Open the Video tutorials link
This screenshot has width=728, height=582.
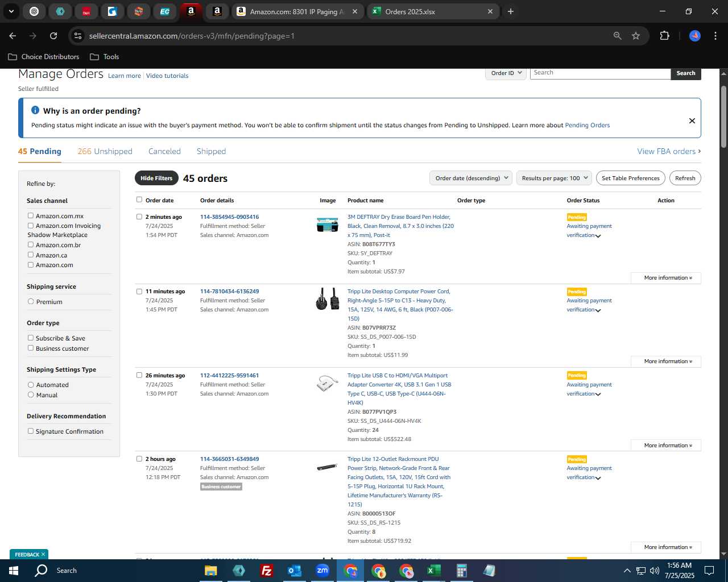click(167, 76)
